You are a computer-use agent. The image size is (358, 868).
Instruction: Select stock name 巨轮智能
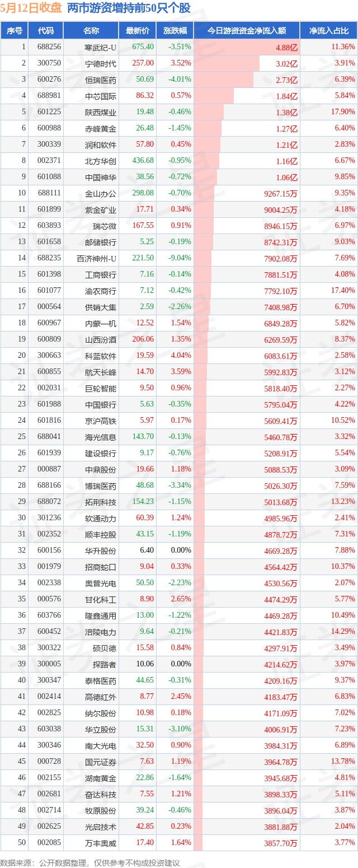pos(100,388)
